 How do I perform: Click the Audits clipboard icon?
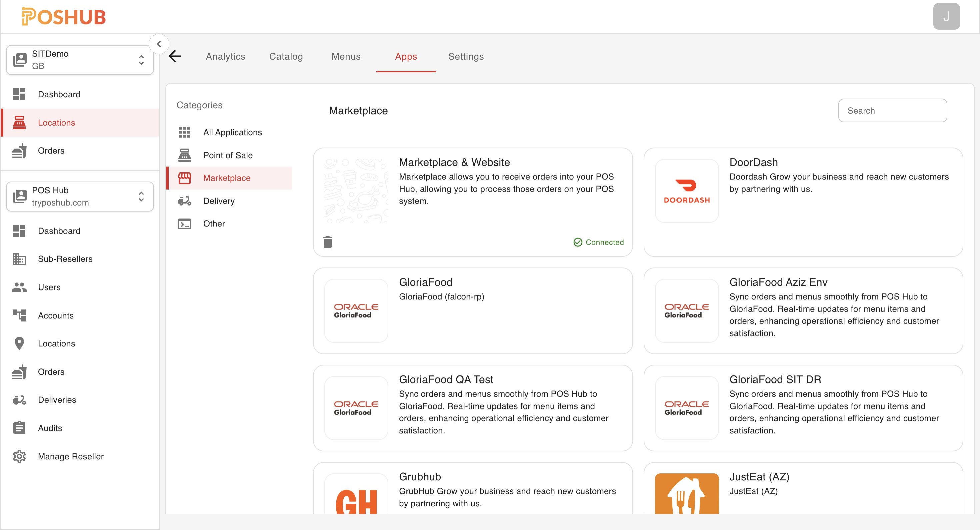pyautogui.click(x=19, y=427)
